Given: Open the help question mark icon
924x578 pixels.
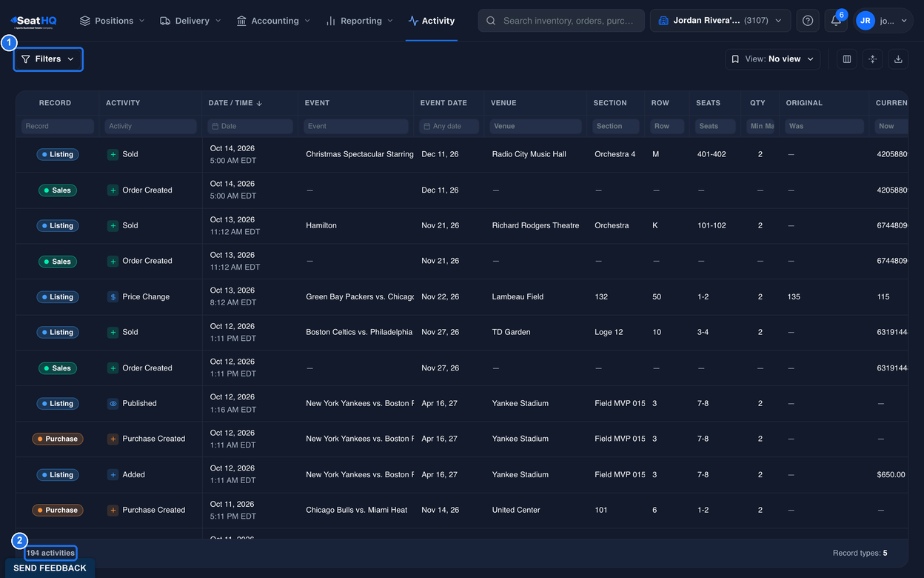Looking at the screenshot, I should pyautogui.click(x=808, y=21).
